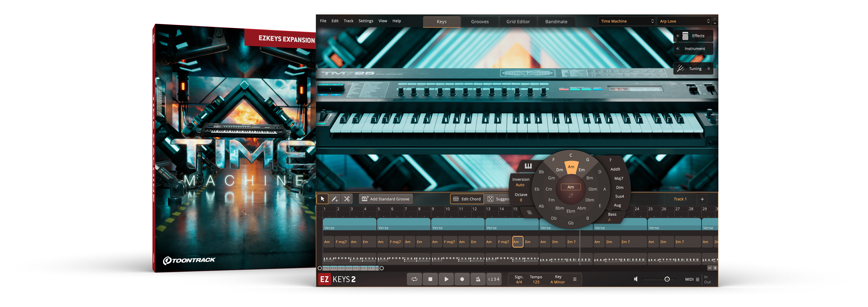
Task: Click bar 5 on the timeline ruler
Action: [379, 209]
